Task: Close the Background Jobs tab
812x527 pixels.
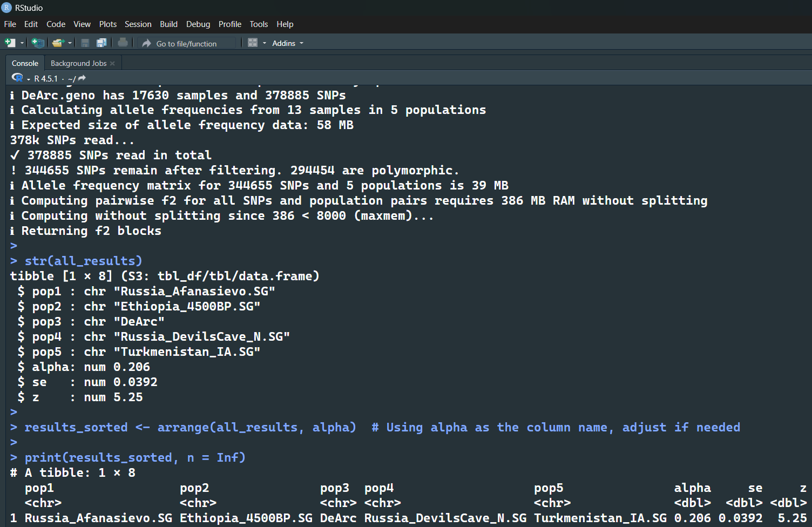Action: click(112, 64)
